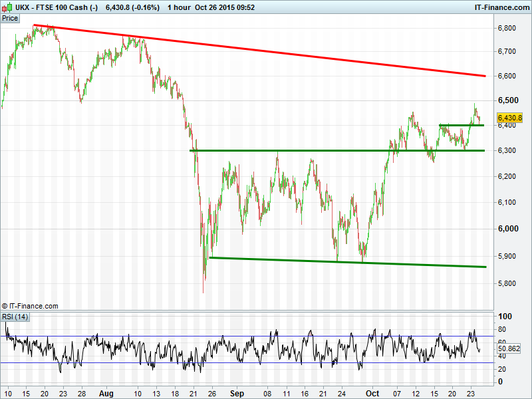Click the 6,800 price axis label

point(507,29)
